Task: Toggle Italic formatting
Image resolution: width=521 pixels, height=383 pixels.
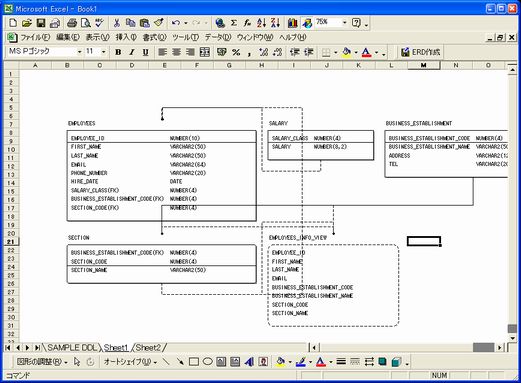Action: (x=132, y=52)
